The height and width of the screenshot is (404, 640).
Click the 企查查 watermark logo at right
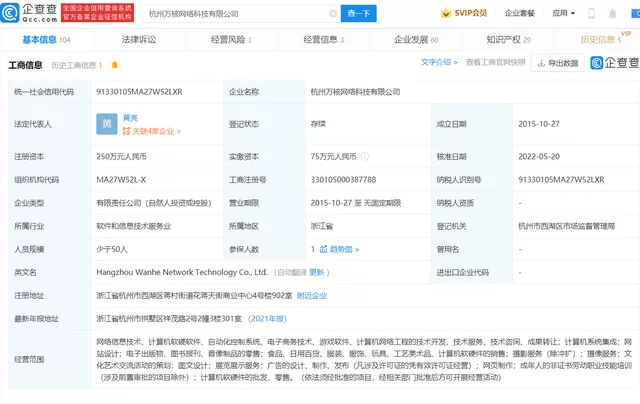click(x=615, y=62)
